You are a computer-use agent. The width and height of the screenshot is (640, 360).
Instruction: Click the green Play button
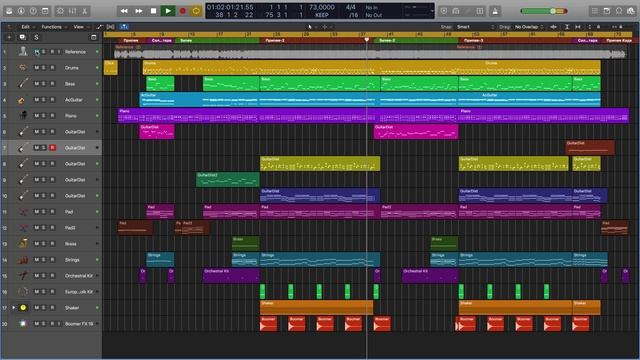(x=168, y=11)
